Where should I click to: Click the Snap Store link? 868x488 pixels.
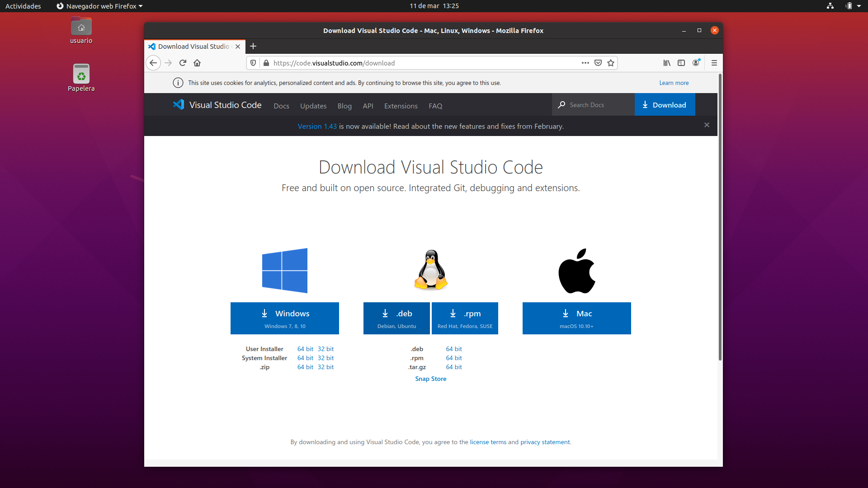point(430,379)
